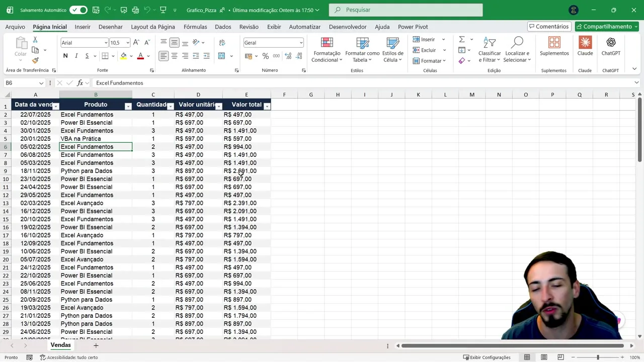Click the insert function fx icon
The height and width of the screenshot is (362, 644).
pos(80,83)
